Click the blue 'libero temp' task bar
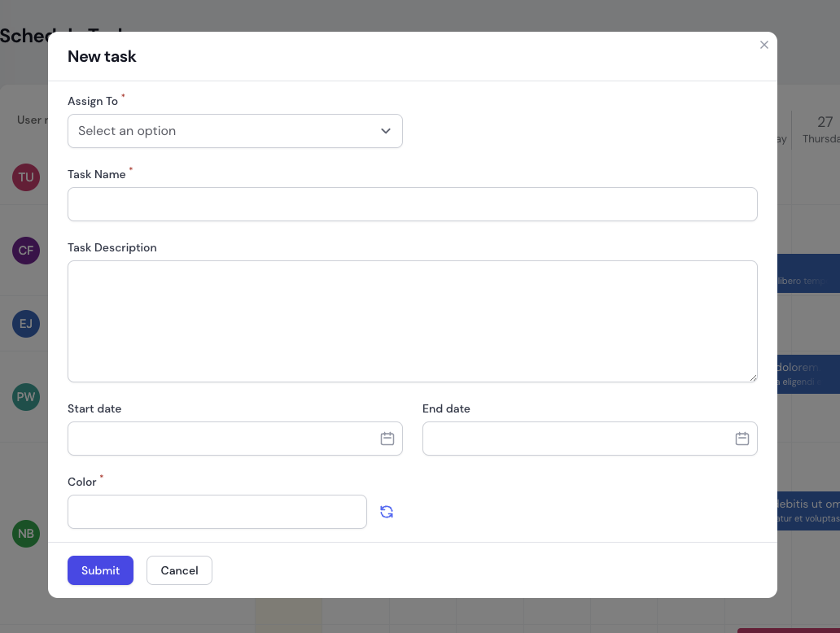Image resolution: width=840 pixels, height=633 pixels. [x=810, y=273]
